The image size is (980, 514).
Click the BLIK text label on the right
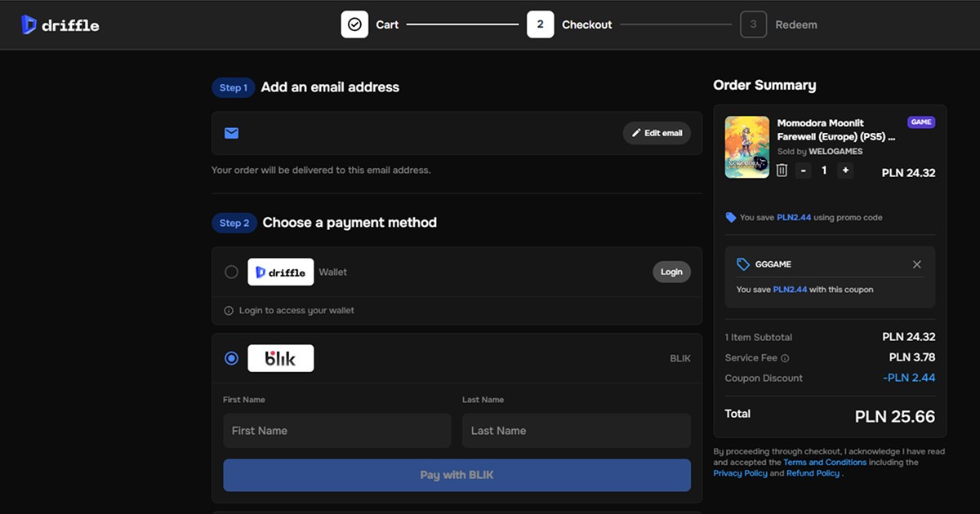[680, 358]
